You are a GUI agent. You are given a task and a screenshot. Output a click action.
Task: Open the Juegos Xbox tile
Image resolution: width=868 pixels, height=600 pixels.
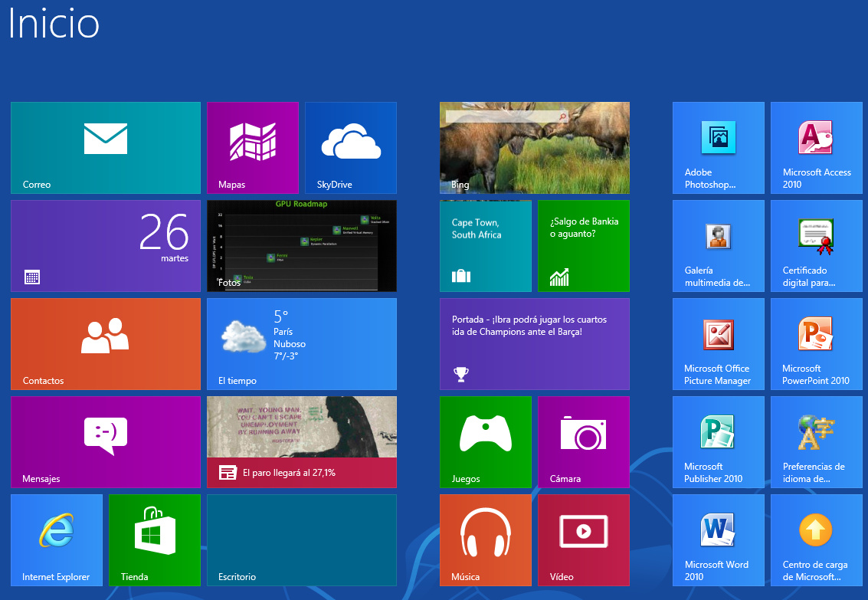[x=486, y=442]
